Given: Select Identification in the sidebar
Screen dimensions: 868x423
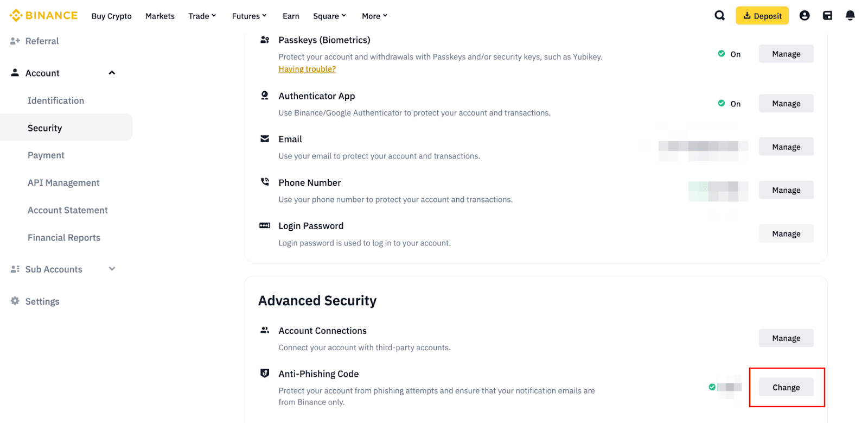Looking at the screenshot, I should 56,101.
